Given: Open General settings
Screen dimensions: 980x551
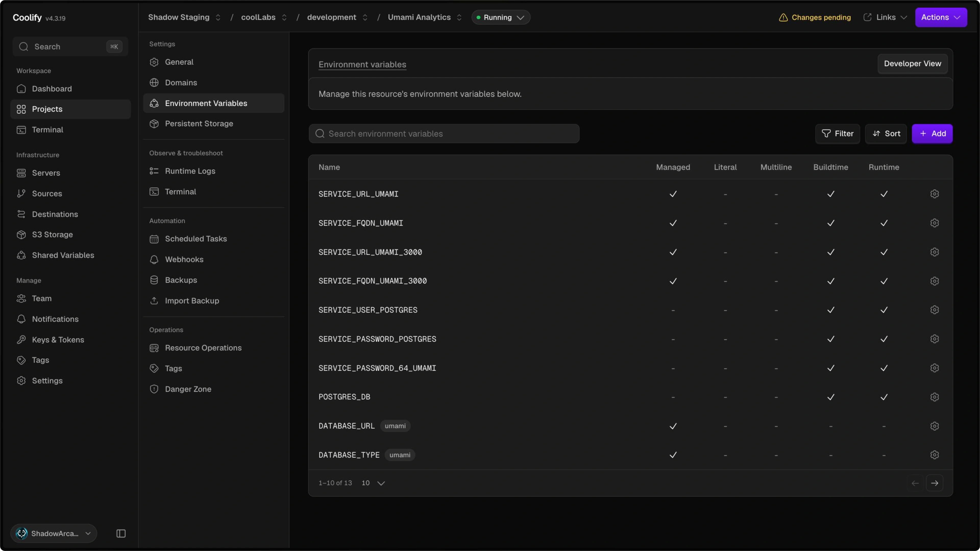Looking at the screenshot, I should pyautogui.click(x=213, y=62).
